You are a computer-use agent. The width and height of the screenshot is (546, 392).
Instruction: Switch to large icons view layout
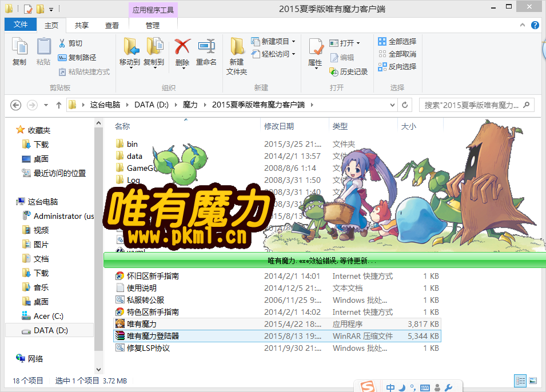[533, 381]
